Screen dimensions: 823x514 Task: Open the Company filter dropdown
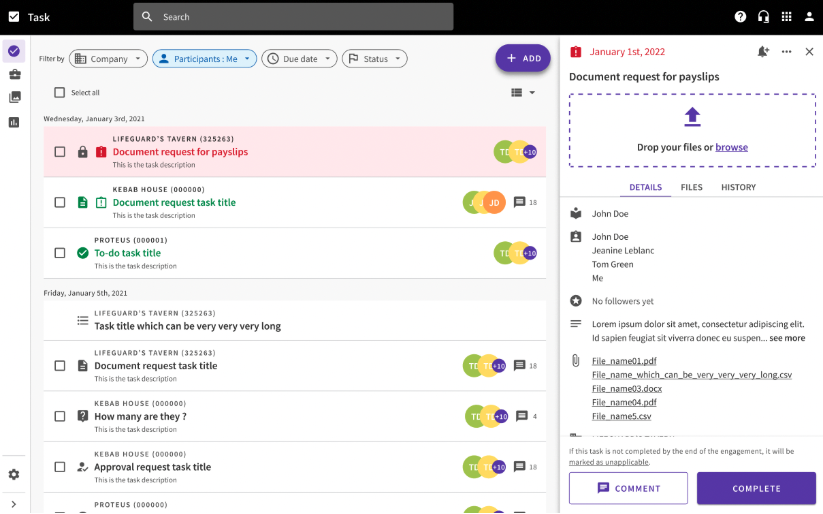click(108, 59)
